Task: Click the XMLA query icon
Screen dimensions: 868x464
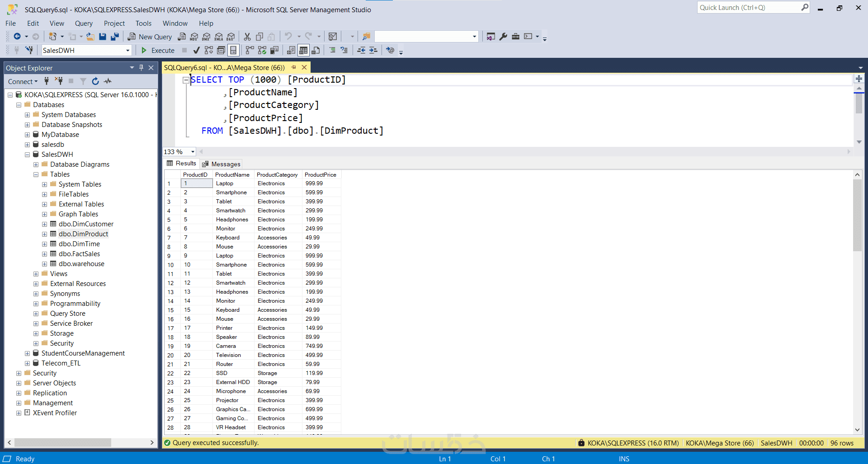Action: [x=218, y=37]
